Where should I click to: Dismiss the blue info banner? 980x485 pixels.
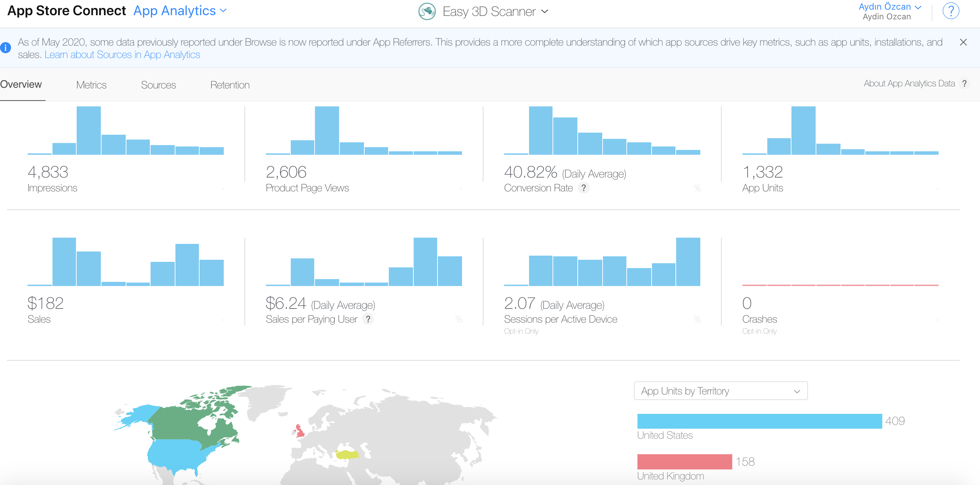click(x=963, y=42)
